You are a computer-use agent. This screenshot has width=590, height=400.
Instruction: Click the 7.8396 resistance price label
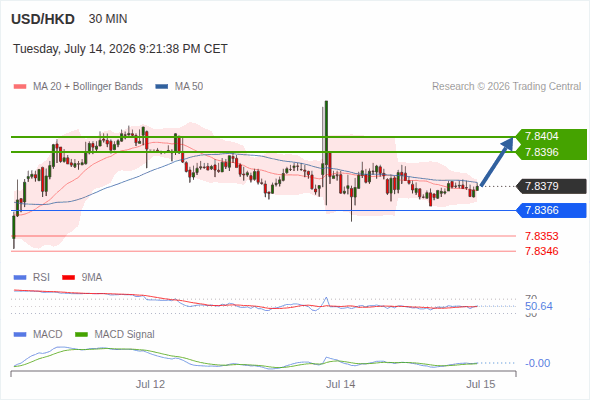541,152
